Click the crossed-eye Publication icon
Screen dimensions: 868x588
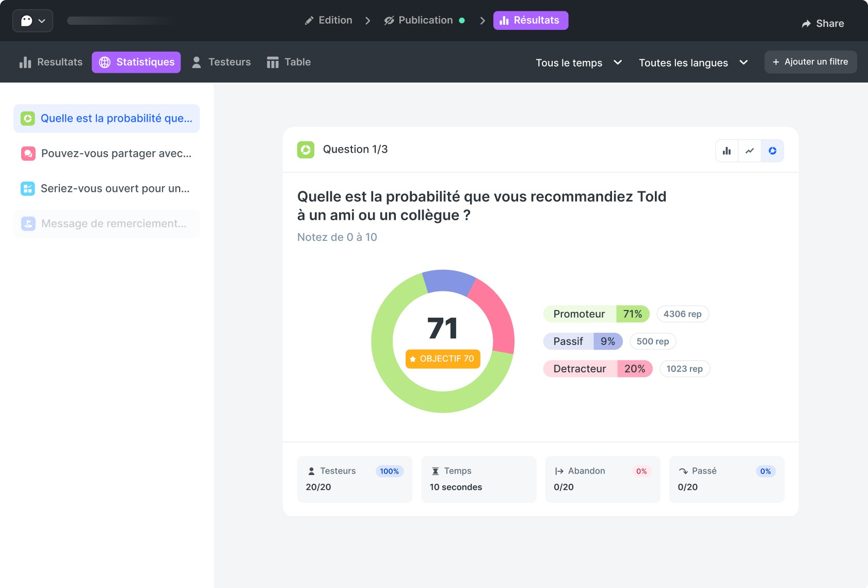pyautogui.click(x=389, y=21)
